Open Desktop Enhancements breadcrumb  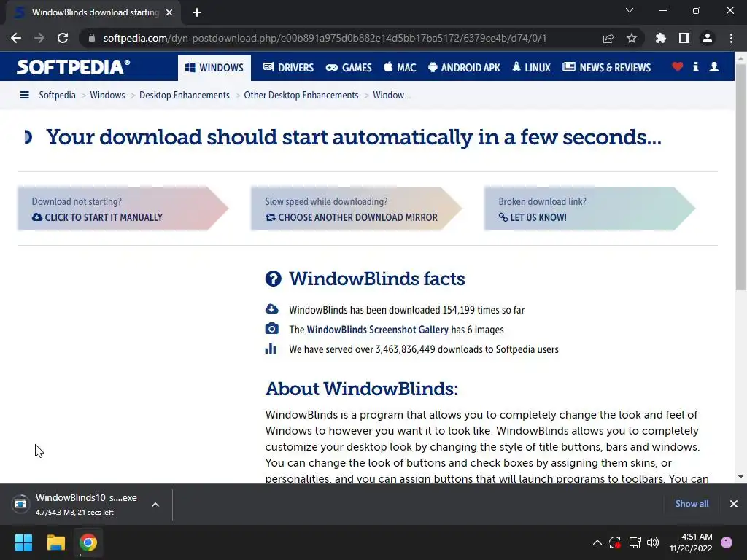[185, 96]
